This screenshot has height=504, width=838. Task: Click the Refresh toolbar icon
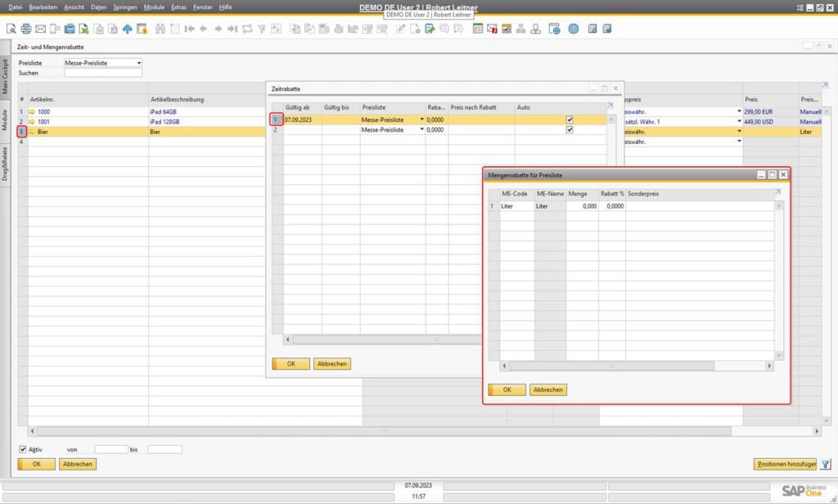point(247,29)
